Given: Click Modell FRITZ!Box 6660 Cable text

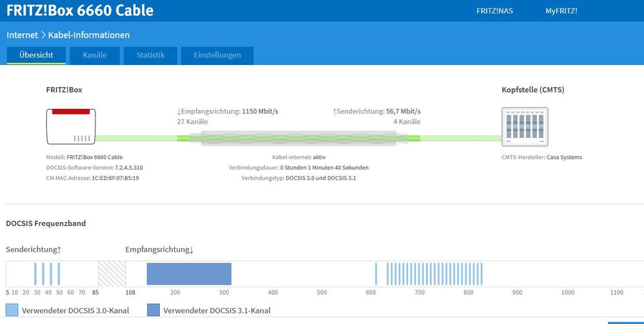Looking at the screenshot, I should [84, 157].
